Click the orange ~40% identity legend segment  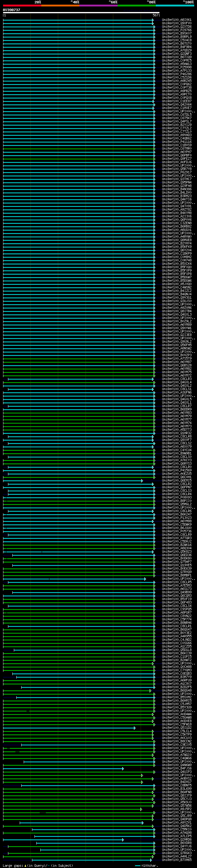point(60,6)
